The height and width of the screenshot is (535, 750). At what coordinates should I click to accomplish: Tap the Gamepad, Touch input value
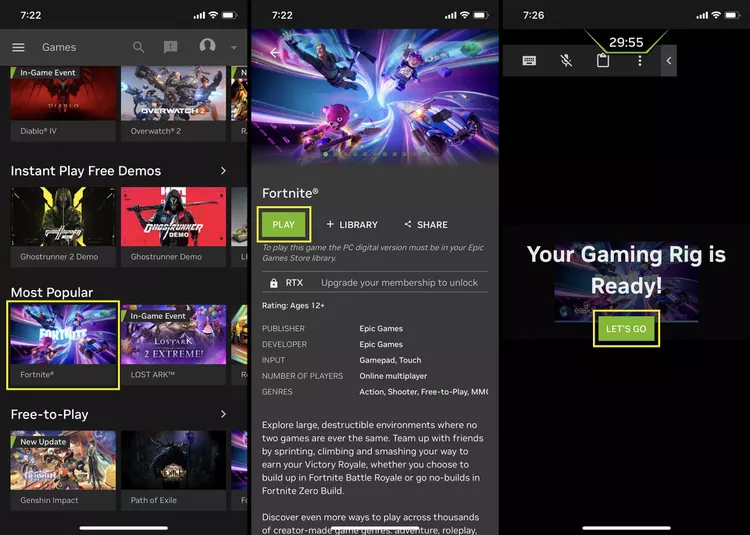point(390,360)
